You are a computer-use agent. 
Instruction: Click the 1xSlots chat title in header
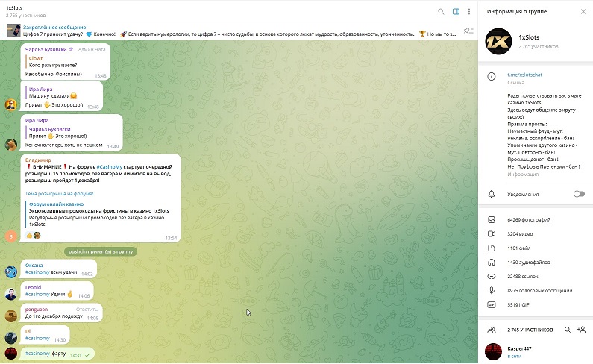tap(14, 8)
